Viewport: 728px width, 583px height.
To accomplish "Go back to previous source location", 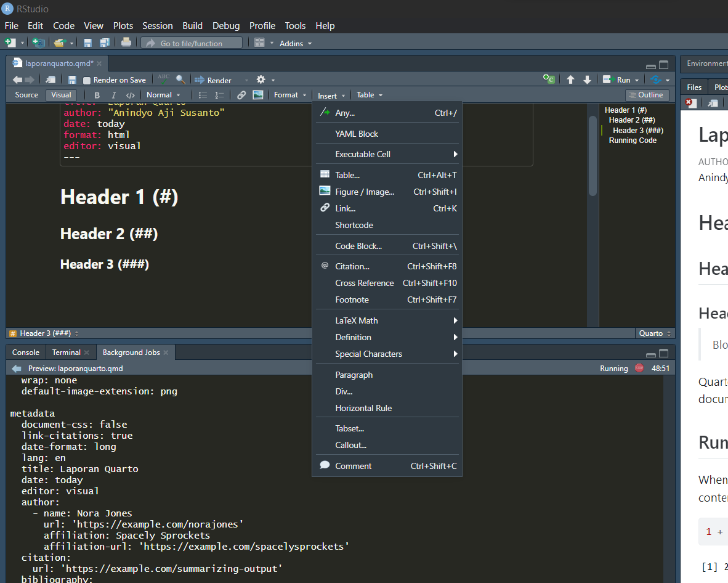I will pos(18,80).
